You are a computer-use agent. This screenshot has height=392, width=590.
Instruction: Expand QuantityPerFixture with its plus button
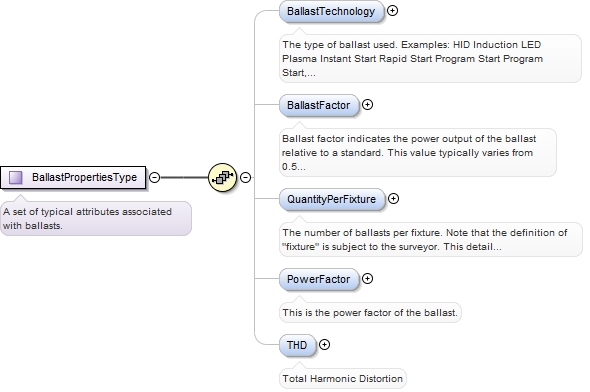click(x=393, y=198)
